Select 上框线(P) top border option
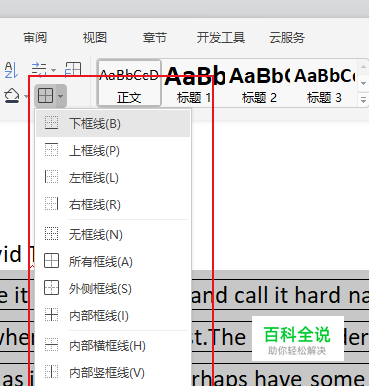This screenshot has width=369, height=386. [113, 151]
